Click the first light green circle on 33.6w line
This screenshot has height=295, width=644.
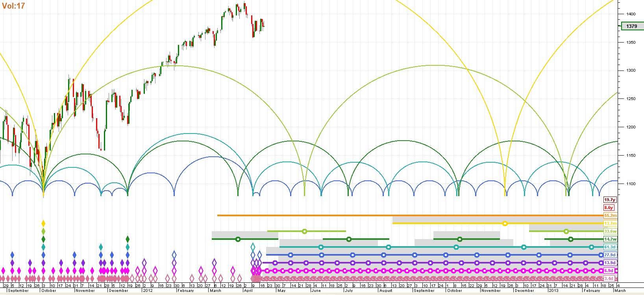point(304,231)
